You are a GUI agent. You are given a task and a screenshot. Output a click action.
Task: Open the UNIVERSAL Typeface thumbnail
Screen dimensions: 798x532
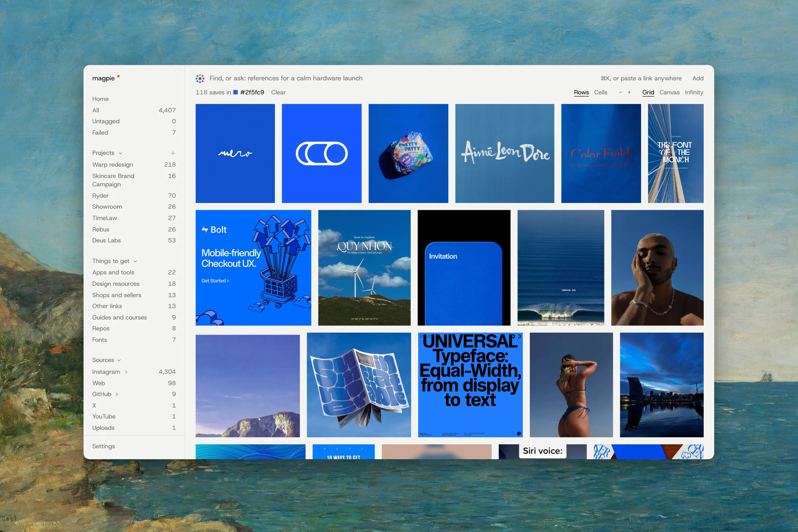point(470,385)
